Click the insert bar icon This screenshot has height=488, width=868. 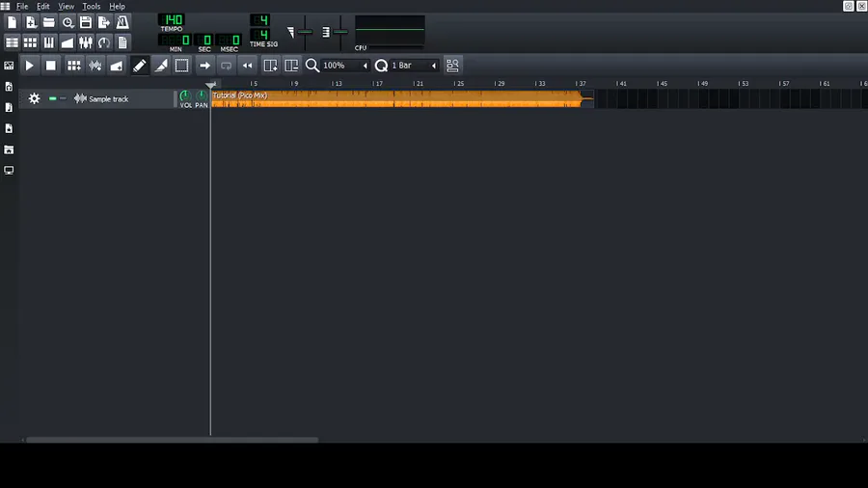270,66
